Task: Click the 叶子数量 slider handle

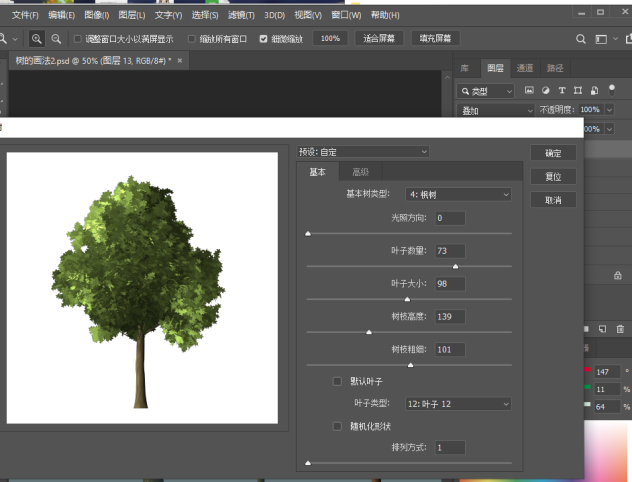Action: click(455, 267)
